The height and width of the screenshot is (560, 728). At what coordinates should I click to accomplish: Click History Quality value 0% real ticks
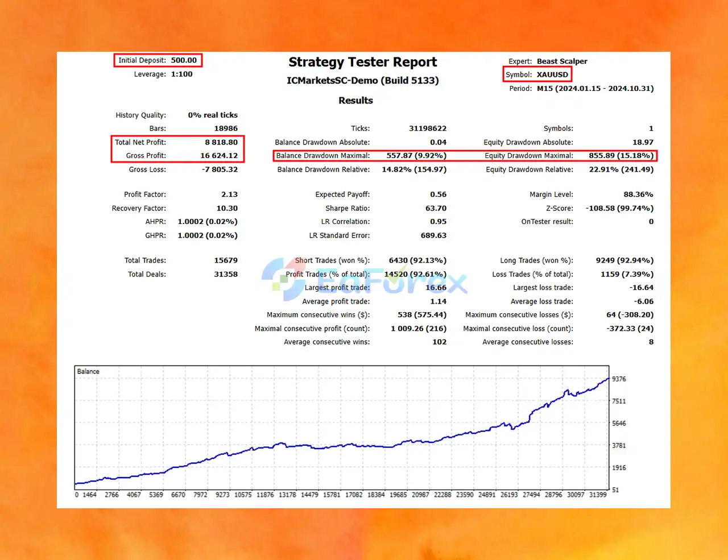click(213, 115)
